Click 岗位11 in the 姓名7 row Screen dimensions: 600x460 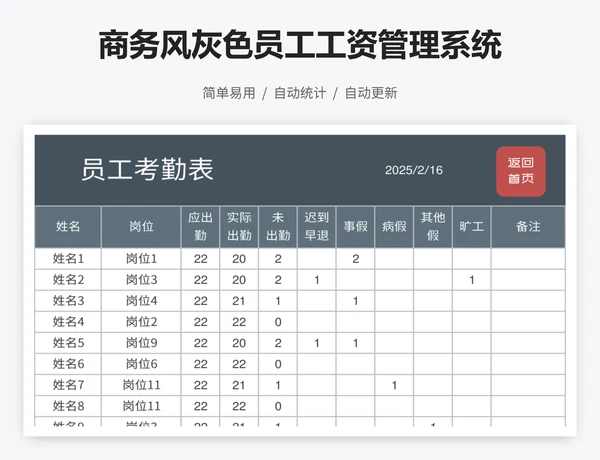click(141, 385)
